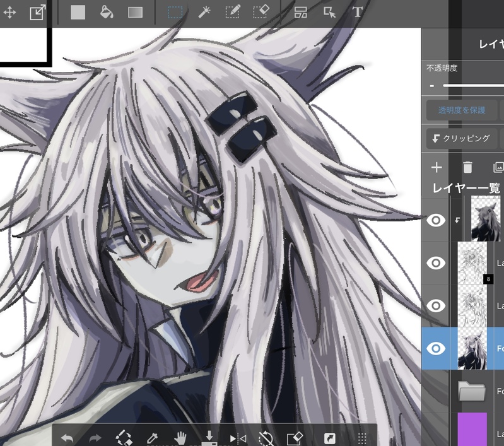
Task: Select the clipped character color layer thumbnail
Action: click(x=486, y=219)
